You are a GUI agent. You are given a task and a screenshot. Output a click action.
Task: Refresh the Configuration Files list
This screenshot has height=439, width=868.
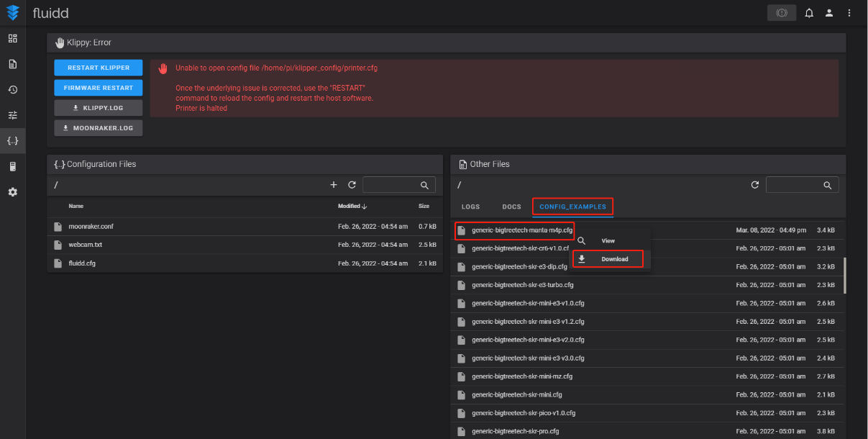352,185
